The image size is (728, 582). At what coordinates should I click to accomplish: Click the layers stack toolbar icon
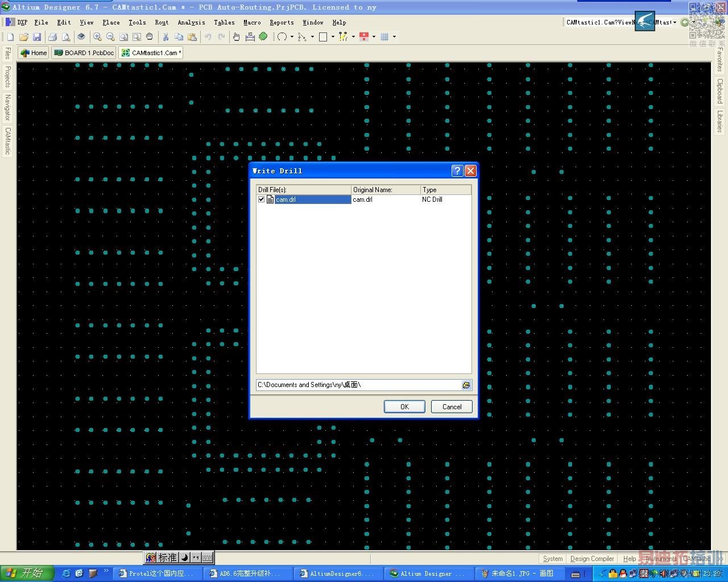(81, 37)
